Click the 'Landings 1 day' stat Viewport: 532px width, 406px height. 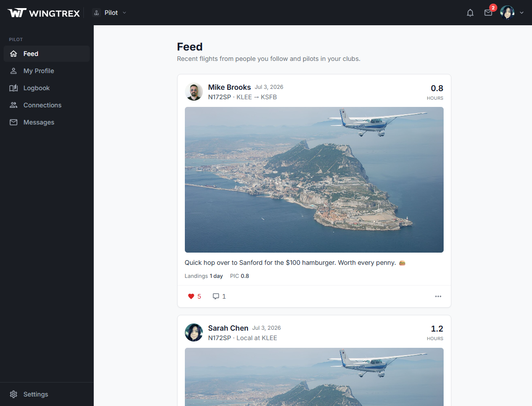[204, 276]
